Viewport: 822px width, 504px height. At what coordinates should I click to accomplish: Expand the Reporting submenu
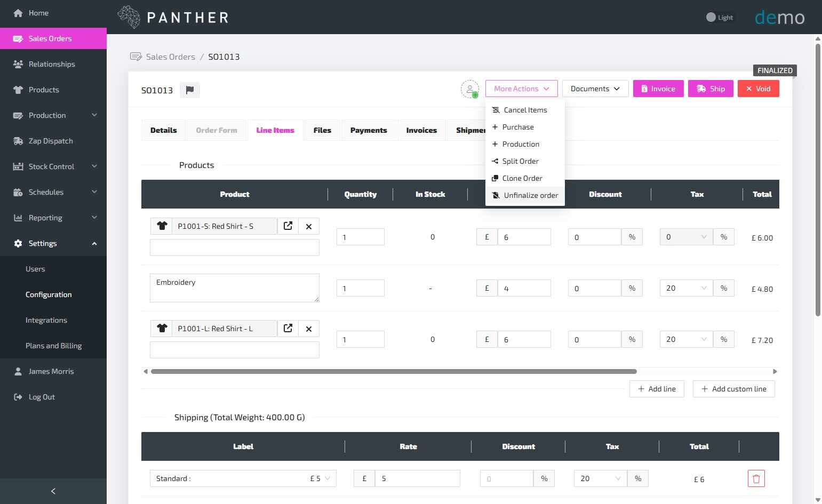click(94, 218)
